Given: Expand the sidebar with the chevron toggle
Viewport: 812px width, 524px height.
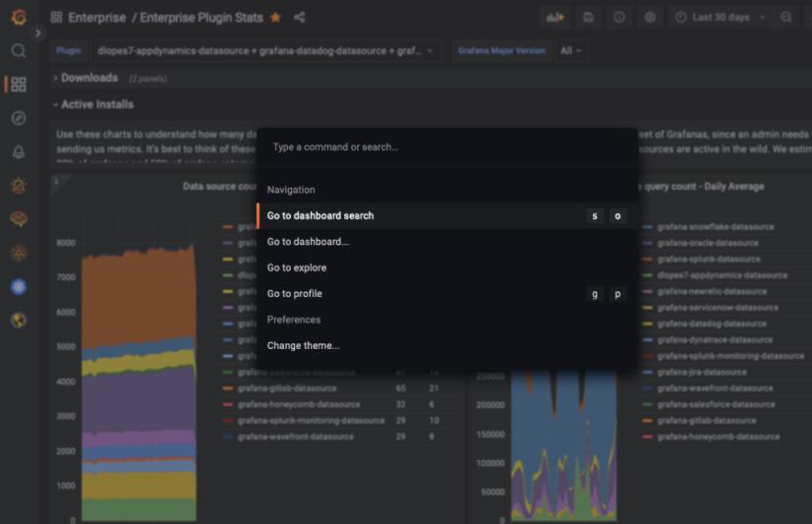Looking at the screenshot, I should (x=37, y=33).
